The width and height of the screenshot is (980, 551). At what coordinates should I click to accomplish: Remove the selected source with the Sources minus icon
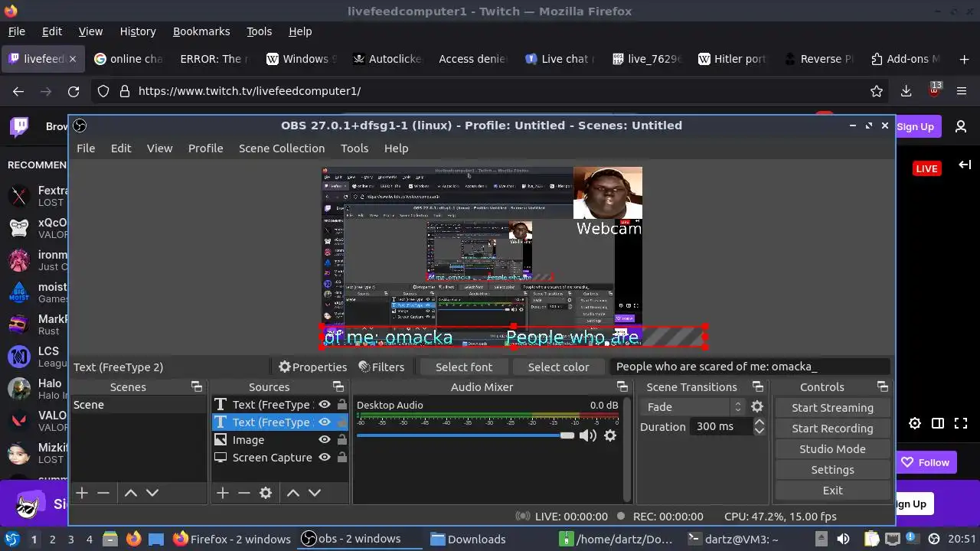click(244, 493)
